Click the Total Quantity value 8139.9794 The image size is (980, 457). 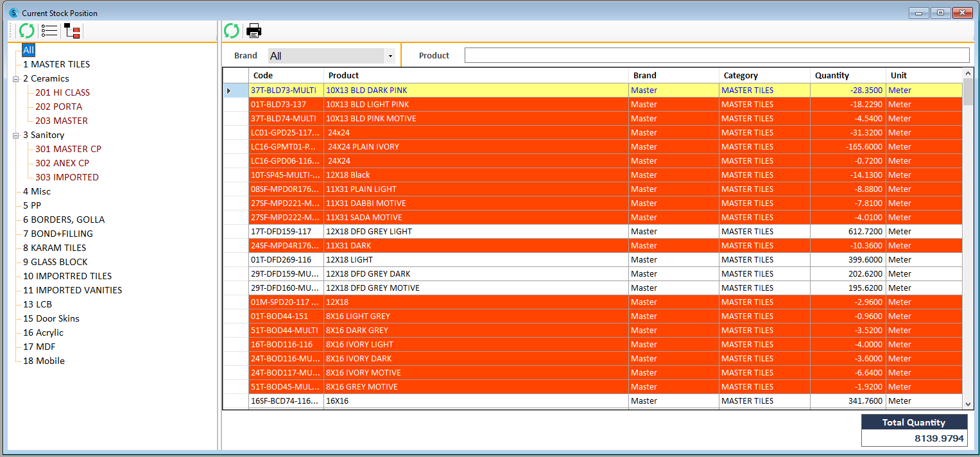pyautogui.click(x=940, y=438)
